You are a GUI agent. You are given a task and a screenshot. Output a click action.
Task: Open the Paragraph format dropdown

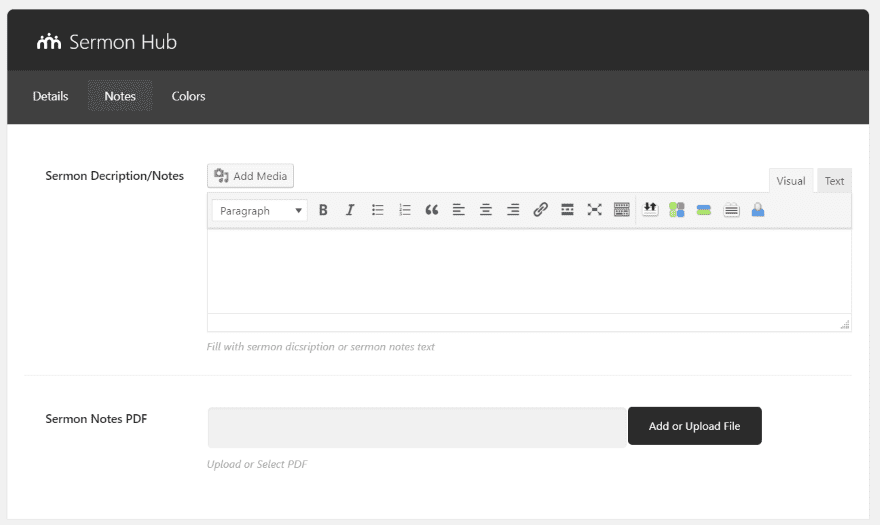pos(260,211)
